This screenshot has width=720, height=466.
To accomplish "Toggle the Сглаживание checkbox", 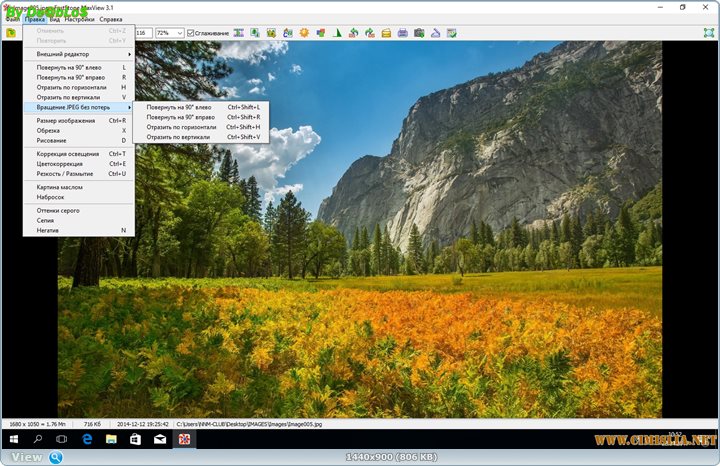I will pyautogui.click(x=192, y=33).
